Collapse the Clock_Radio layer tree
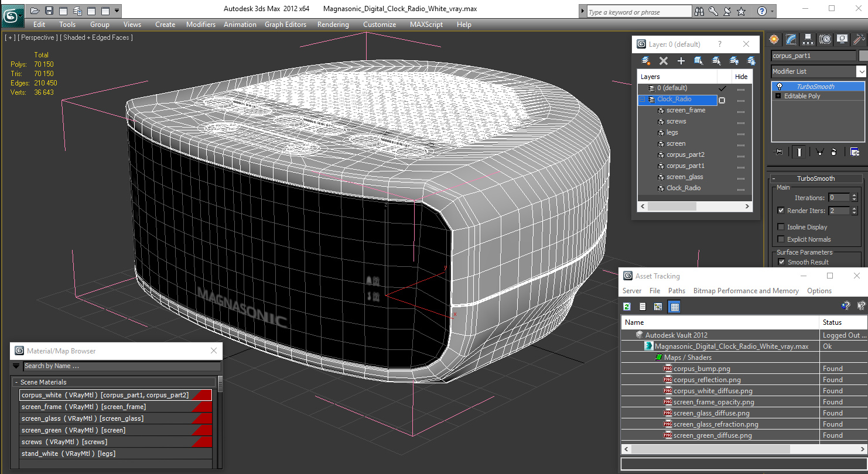Screen dimensions: 868x474 642,100
